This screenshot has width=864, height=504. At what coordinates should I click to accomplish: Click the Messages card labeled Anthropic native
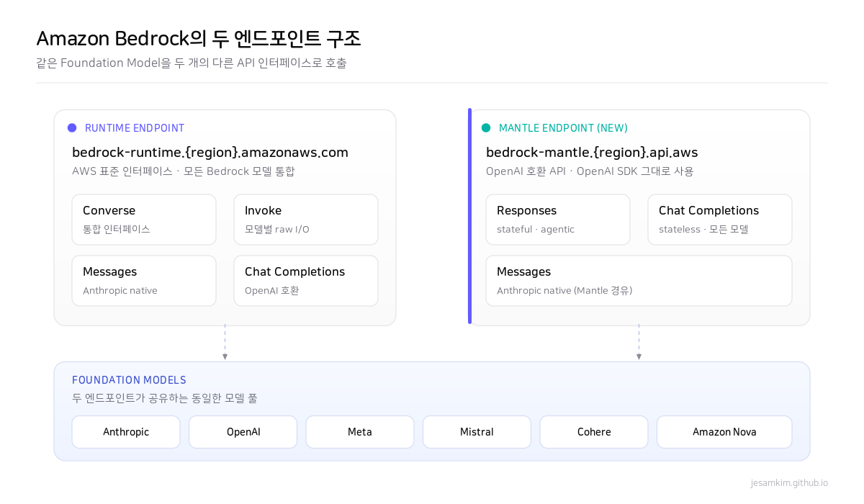point(144,281)
